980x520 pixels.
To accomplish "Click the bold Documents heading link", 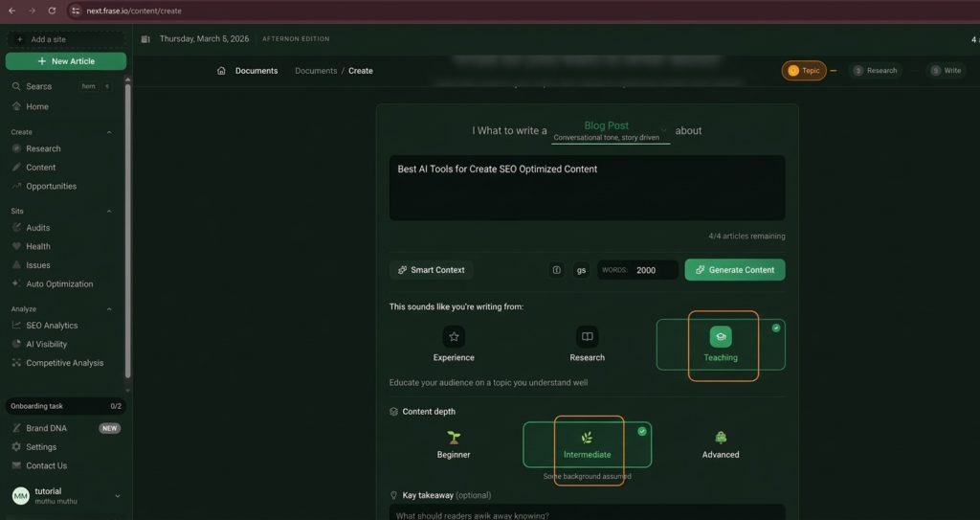I will (256, 71).
